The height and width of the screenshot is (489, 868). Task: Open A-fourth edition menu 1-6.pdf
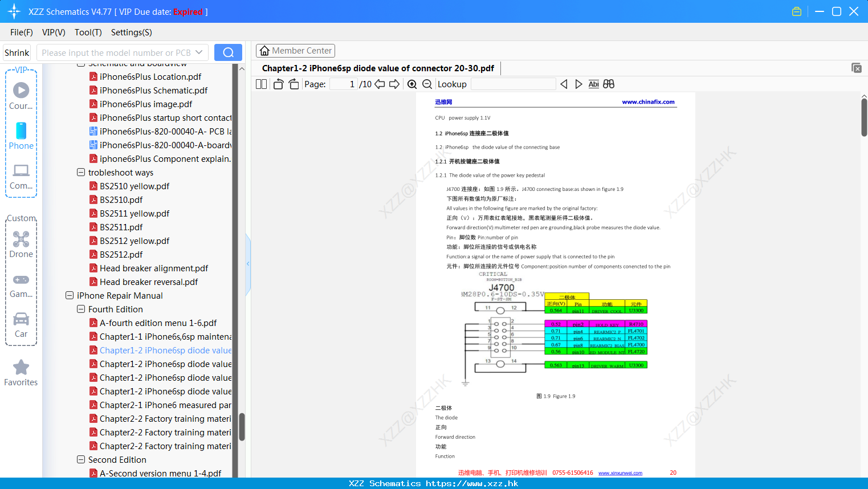click(158, 323)
